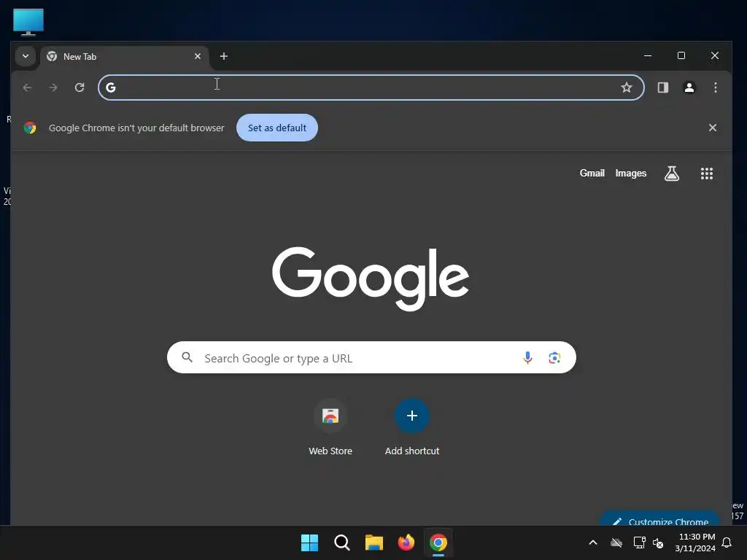747x560 pixels.
Task: Open the notifications bell
Action: tap(727, 542)
